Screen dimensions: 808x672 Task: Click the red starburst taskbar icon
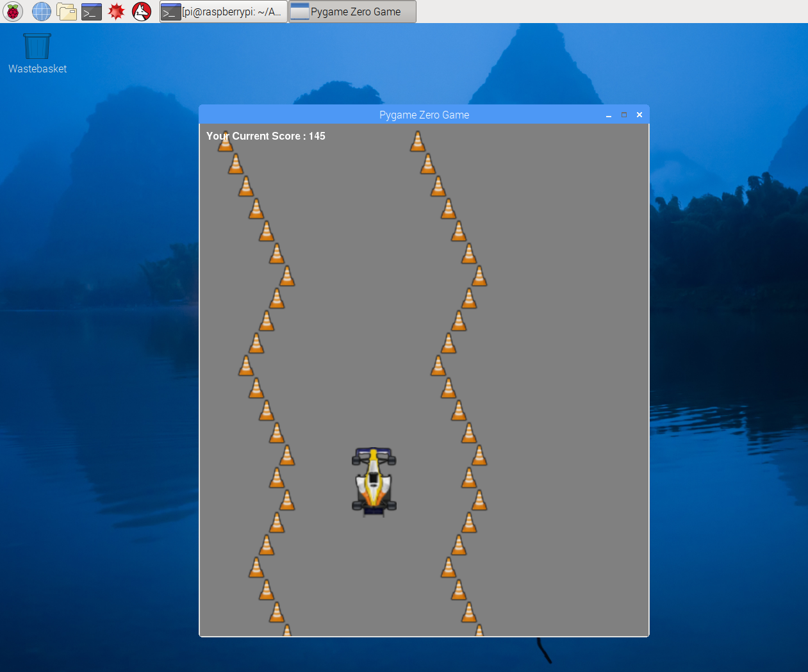pyautogui.click(x=116, y=11)
